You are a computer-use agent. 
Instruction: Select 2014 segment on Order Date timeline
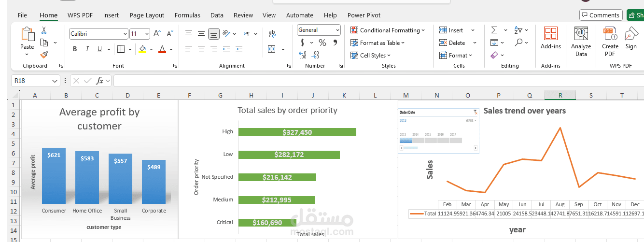[x=418, y=140]
